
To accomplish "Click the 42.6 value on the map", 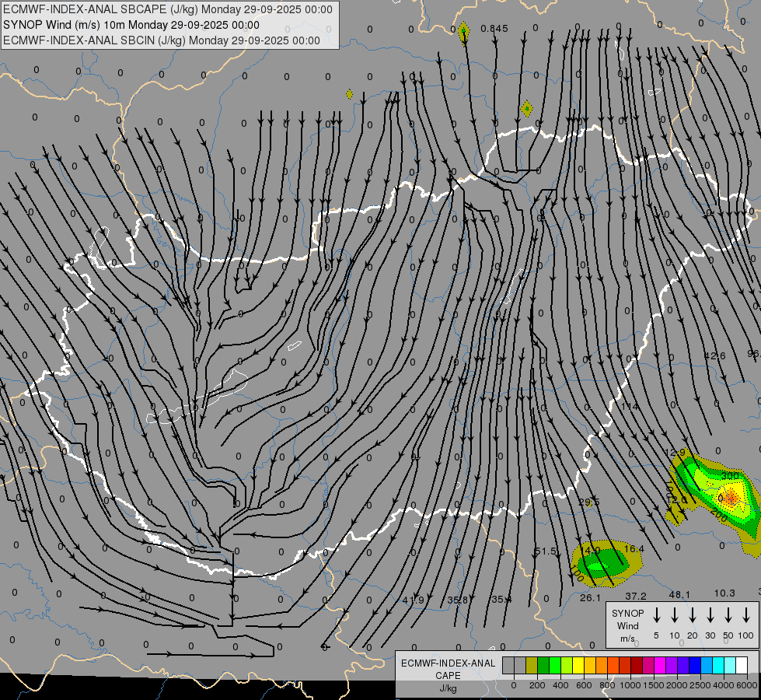I will 714,356.
